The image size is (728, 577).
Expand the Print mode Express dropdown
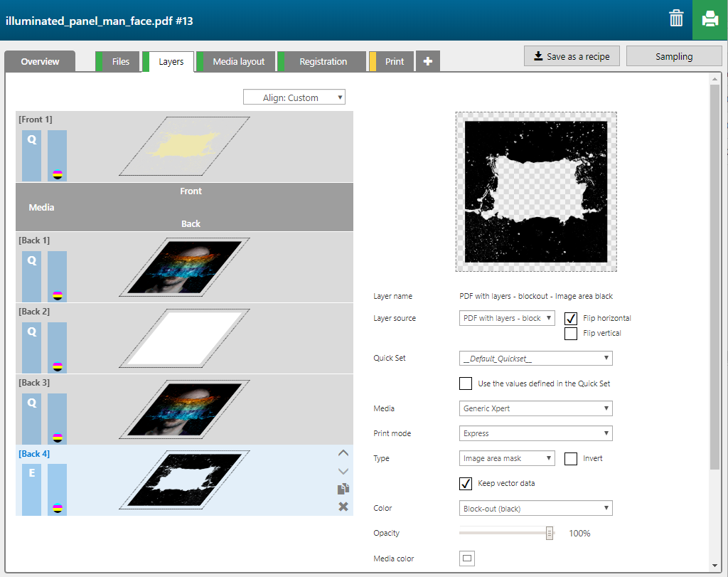pos(535,433)
